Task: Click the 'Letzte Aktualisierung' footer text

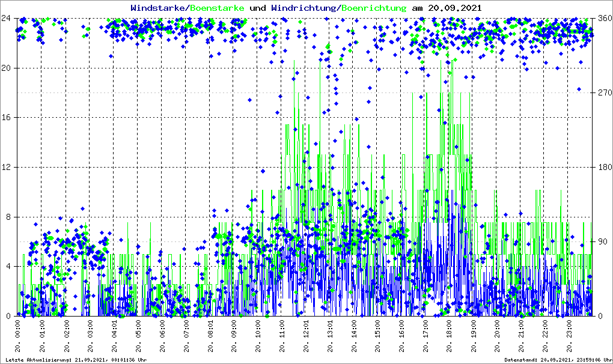Action: pos(76,360)
